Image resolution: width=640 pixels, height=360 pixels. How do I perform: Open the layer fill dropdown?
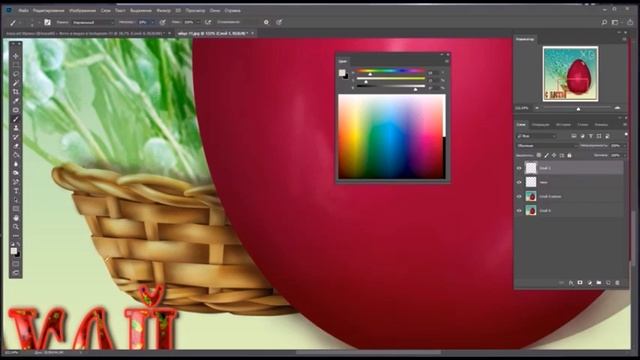624,156
